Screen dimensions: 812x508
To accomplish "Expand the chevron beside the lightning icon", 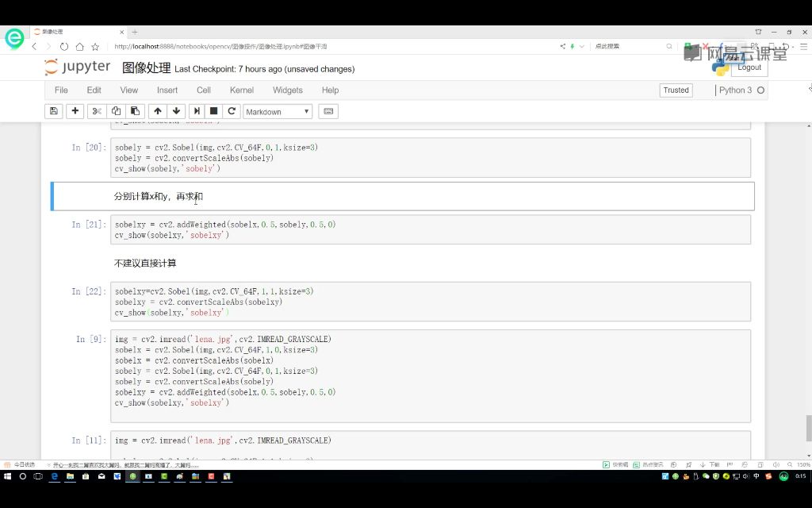I will tap(581, 47).
